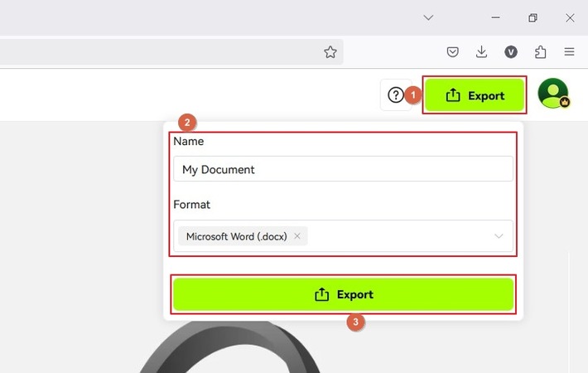Open the browser extensions puzzle icon

[x=540, y=51]
